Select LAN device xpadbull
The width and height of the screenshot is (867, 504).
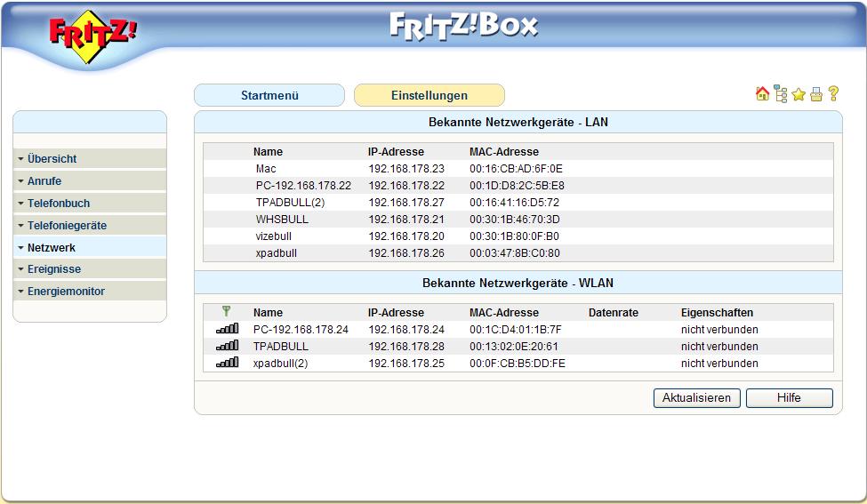(276, 253)
